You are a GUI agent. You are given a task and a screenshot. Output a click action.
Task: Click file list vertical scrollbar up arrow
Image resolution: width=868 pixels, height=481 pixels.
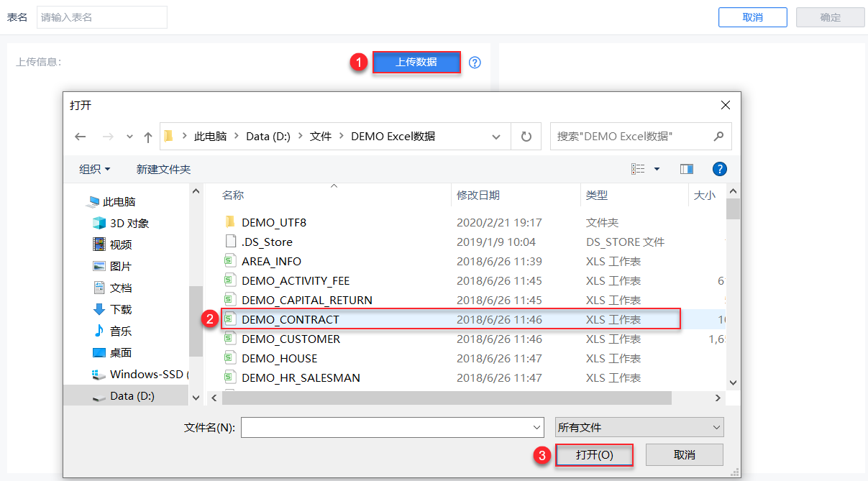[x=733, y=191]
